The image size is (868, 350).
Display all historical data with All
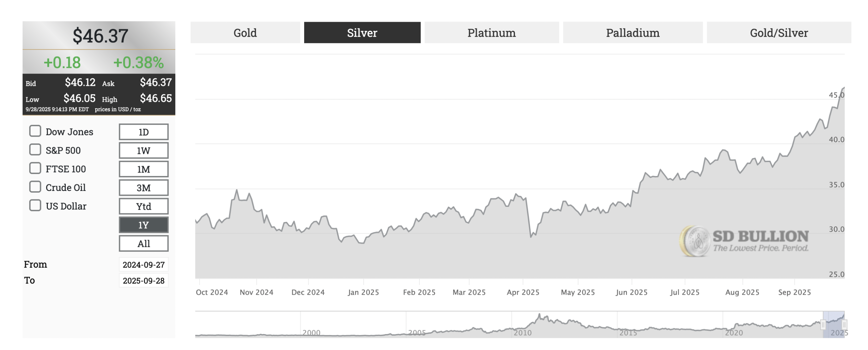pos(143,243)
